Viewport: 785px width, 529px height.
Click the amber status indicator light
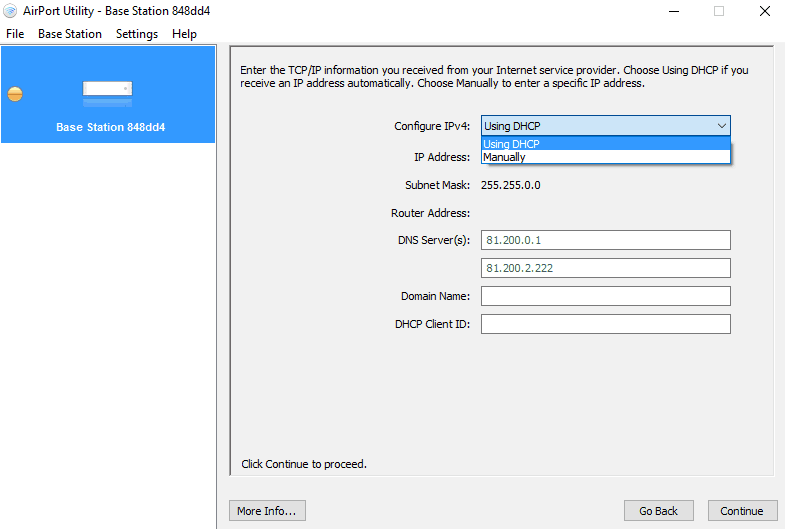[x=15, y=94]
